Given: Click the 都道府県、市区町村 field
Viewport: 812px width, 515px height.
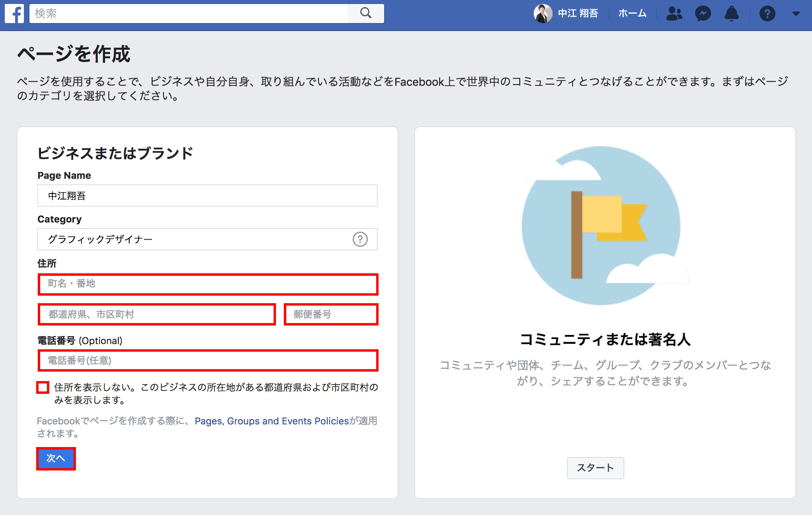Looking at the screenshot, I should point(157,314).
